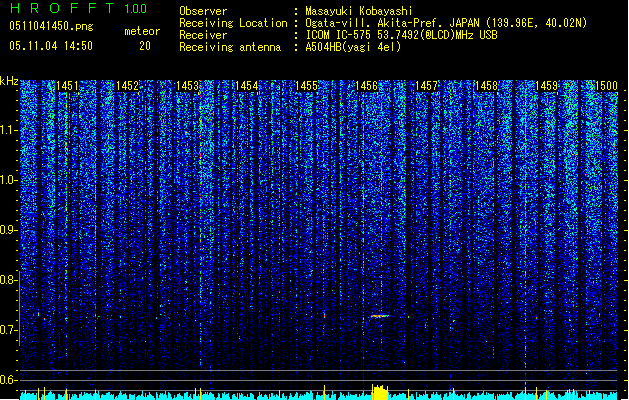Click the 0.8 kHz axis label

coord(9,280)
